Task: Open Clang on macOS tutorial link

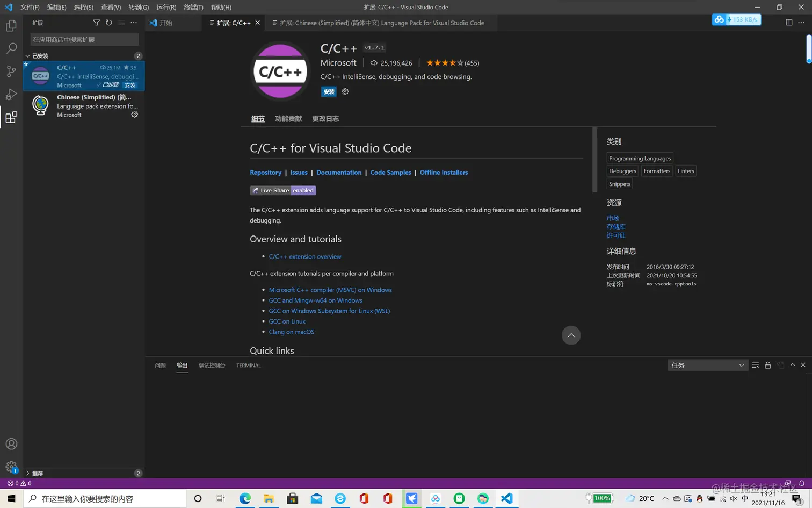Action: click(x=292, y=332)
